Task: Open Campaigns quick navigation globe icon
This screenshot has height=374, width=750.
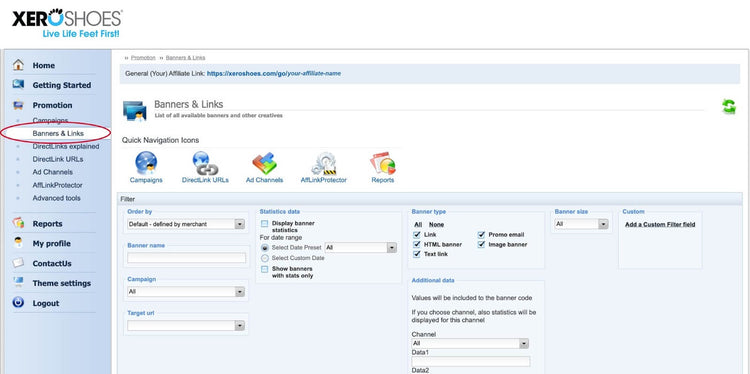Action: pos(146,163)
